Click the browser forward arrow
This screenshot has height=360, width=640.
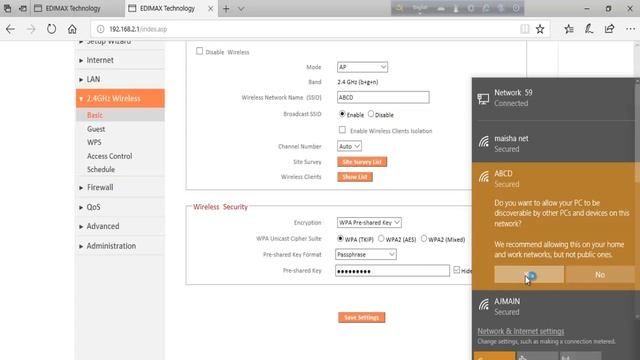[x=31, y=29]
